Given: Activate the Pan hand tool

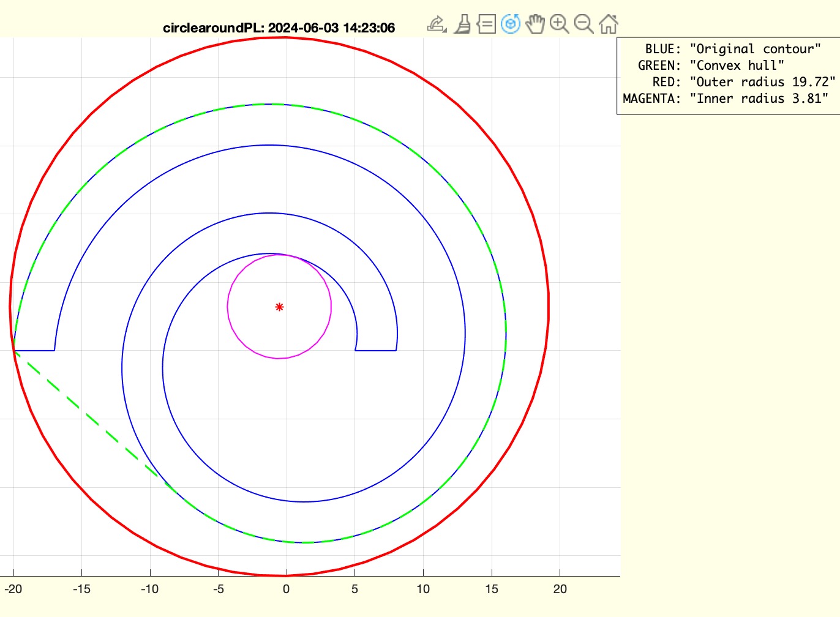Looking at the screenshot, I should coord(535,24).
